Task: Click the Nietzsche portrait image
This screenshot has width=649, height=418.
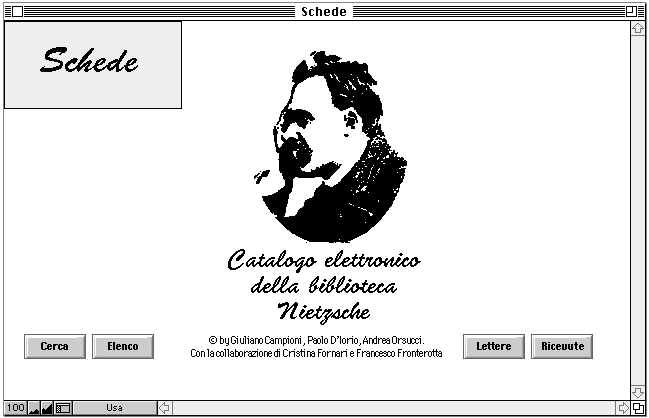Action: 330,146
